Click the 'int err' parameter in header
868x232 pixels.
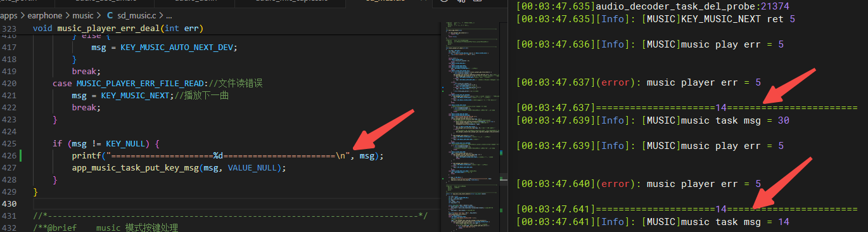tap(182, 29)
